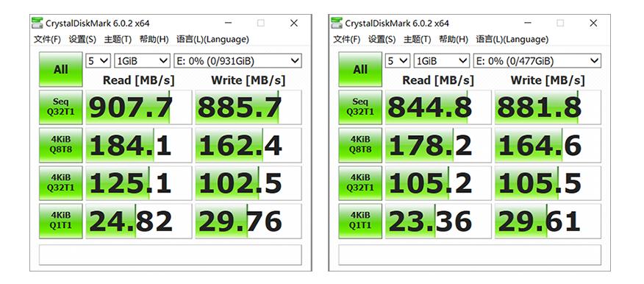Start Seq Q32T1 test in right window
The image size is (644, 284).
[360, 107]
